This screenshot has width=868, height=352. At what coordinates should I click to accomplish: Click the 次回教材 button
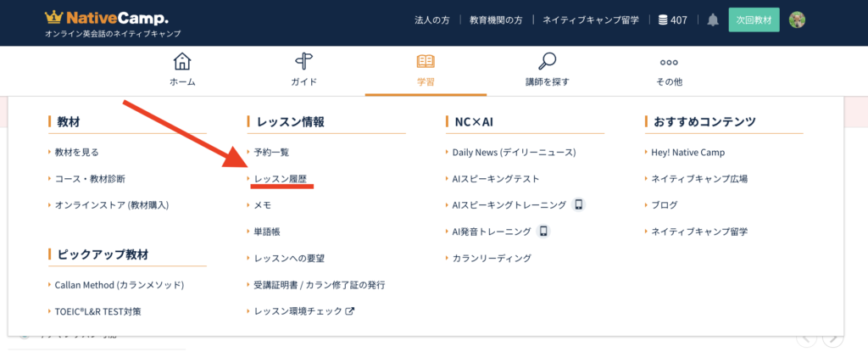754,20
